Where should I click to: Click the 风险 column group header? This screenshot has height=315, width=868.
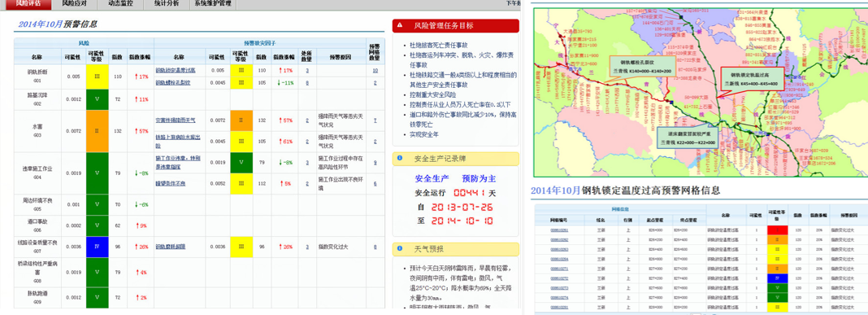click(x=84, y=42)
